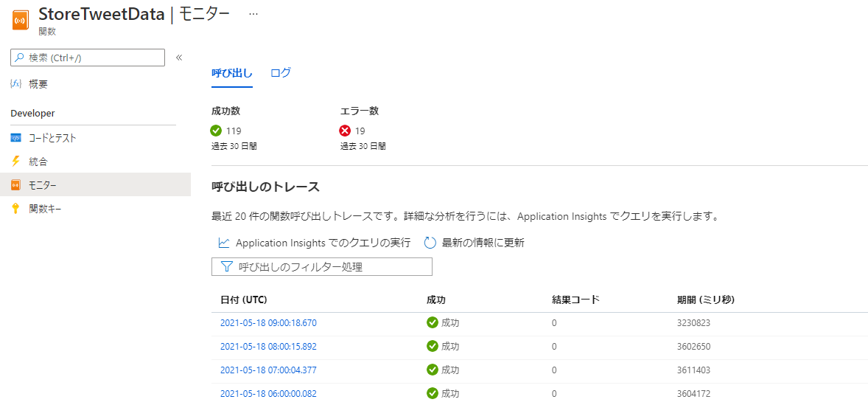The width and height of the screenshot is (868, 405).
Task: Click the filter funnel icon
Action: [x=226, y=267]
